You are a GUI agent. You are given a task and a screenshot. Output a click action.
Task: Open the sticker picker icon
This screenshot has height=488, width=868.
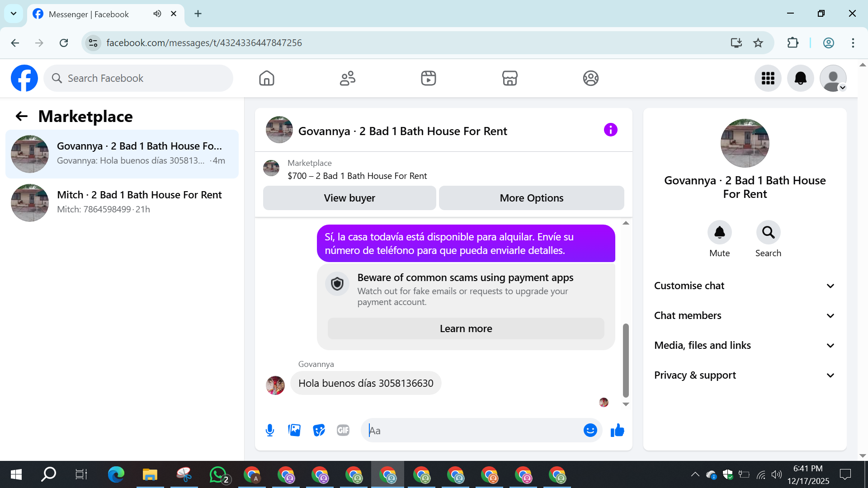(319, 430)
